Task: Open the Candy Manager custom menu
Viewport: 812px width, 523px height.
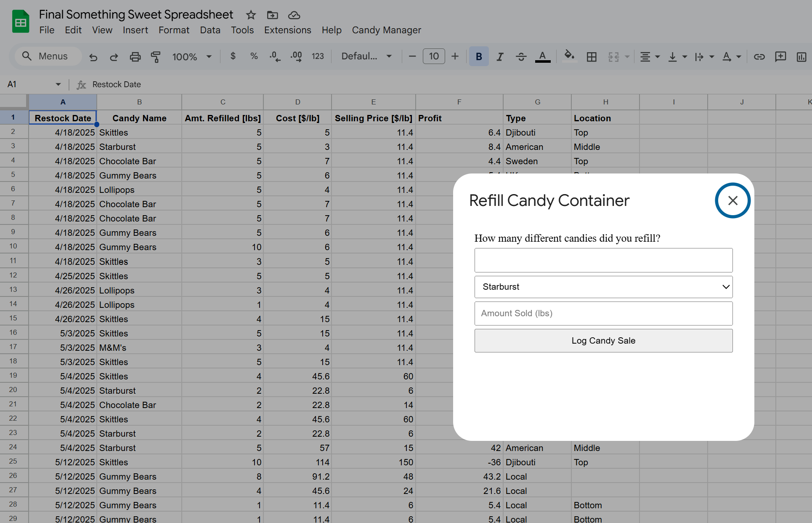Action: (386, 30)
